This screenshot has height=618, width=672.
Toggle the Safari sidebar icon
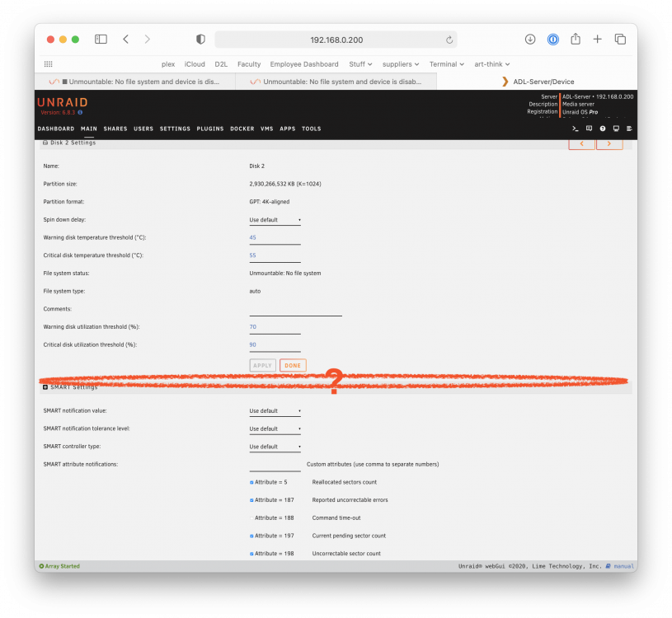(101, 40)
